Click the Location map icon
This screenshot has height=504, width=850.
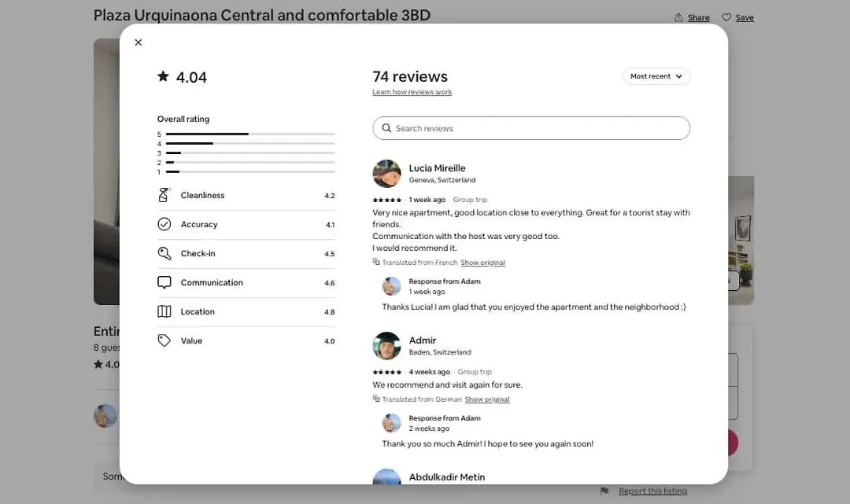point(164,311)
